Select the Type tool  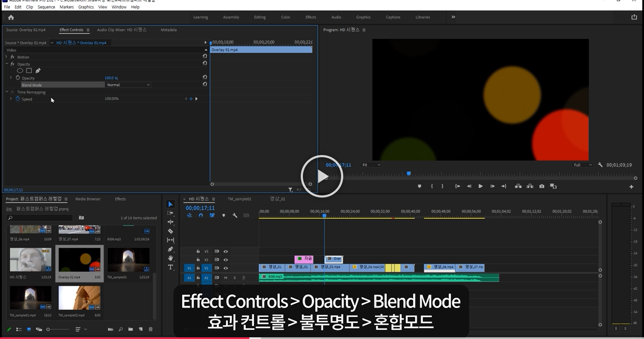click(x=171, y=267)
